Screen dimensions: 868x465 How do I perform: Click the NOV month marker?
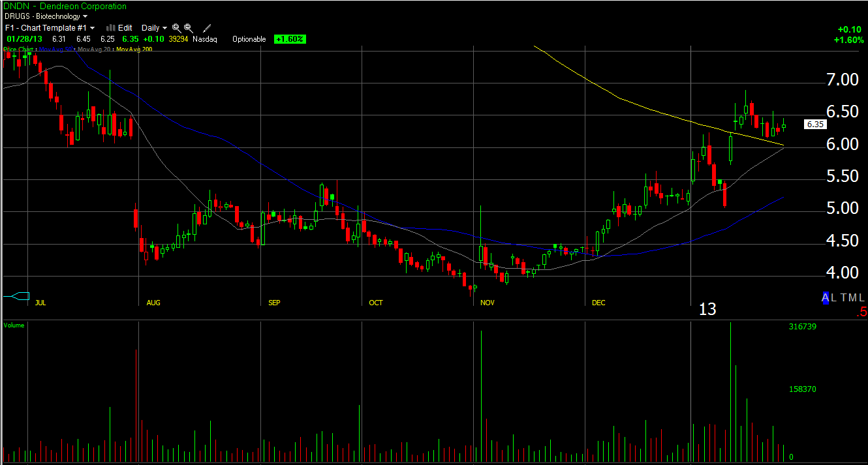488,303
